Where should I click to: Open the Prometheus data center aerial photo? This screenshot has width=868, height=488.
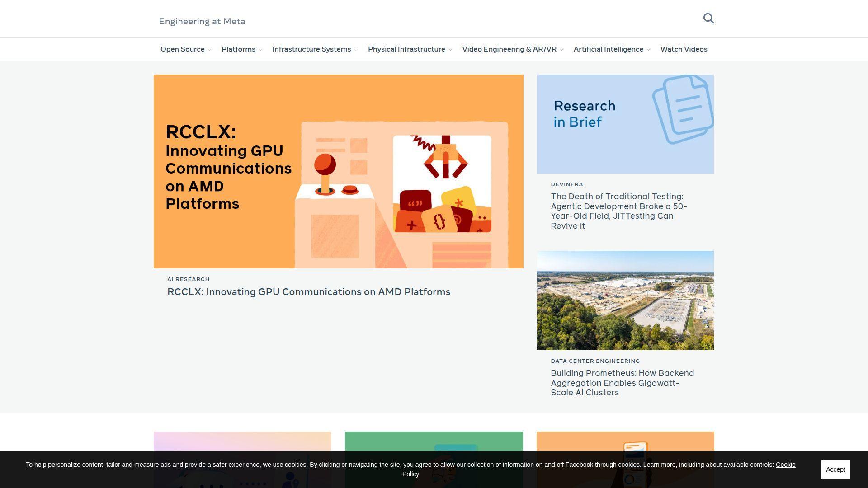coord(625,300)
